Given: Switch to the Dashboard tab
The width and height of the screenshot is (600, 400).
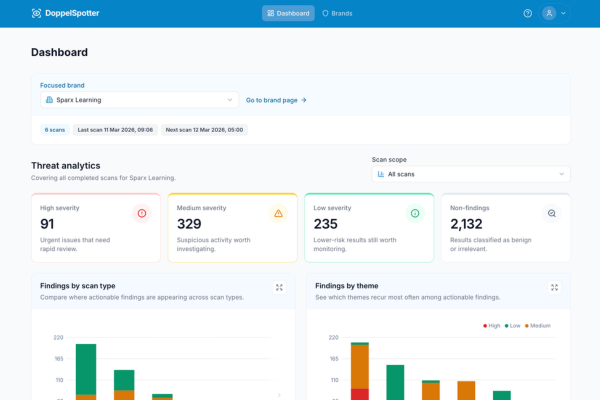Looking at the screenshot, I should coord(288,13).
